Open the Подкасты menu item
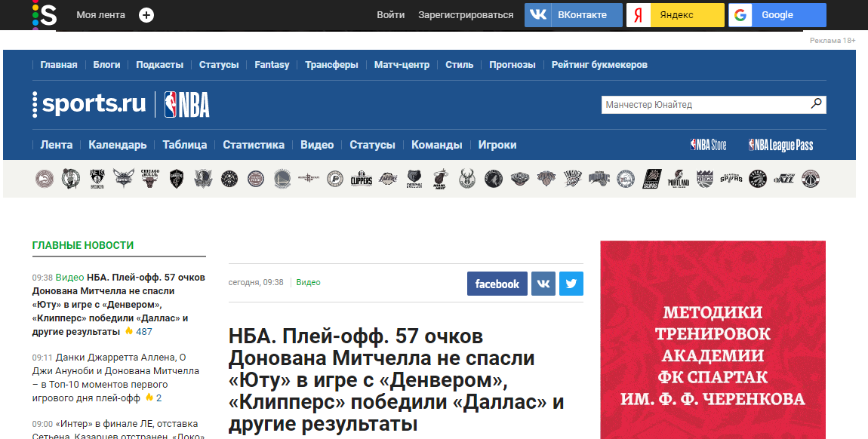This screenshot has width=868, height=439. click(x=160, y=65)
